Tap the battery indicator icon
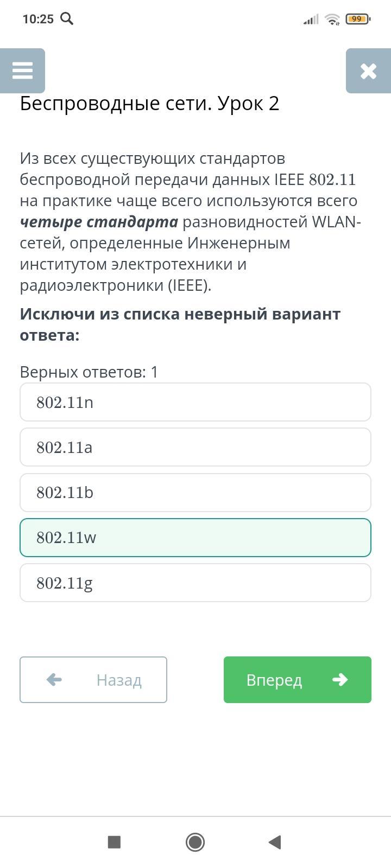391x868 pixels. pos(357,19)
